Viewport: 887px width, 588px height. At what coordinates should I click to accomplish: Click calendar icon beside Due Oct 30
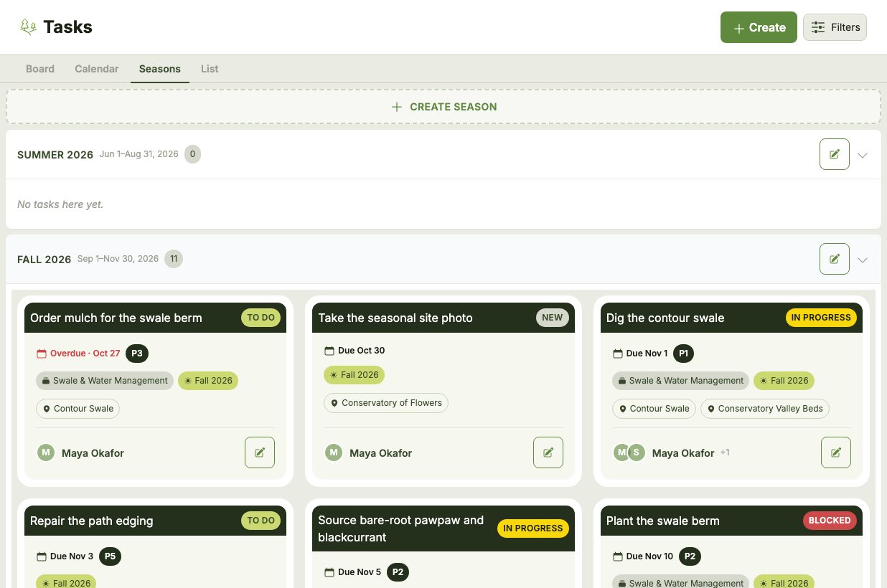coord(329,351)
